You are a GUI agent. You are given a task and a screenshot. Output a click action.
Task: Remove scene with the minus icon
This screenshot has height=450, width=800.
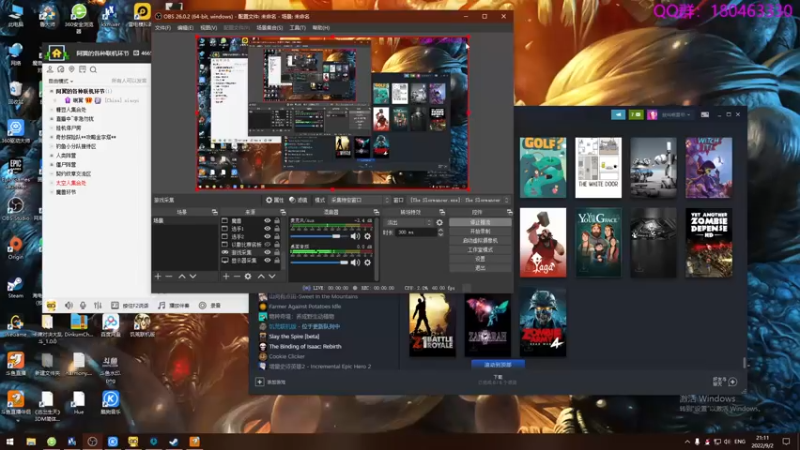[x=169, y=276]
